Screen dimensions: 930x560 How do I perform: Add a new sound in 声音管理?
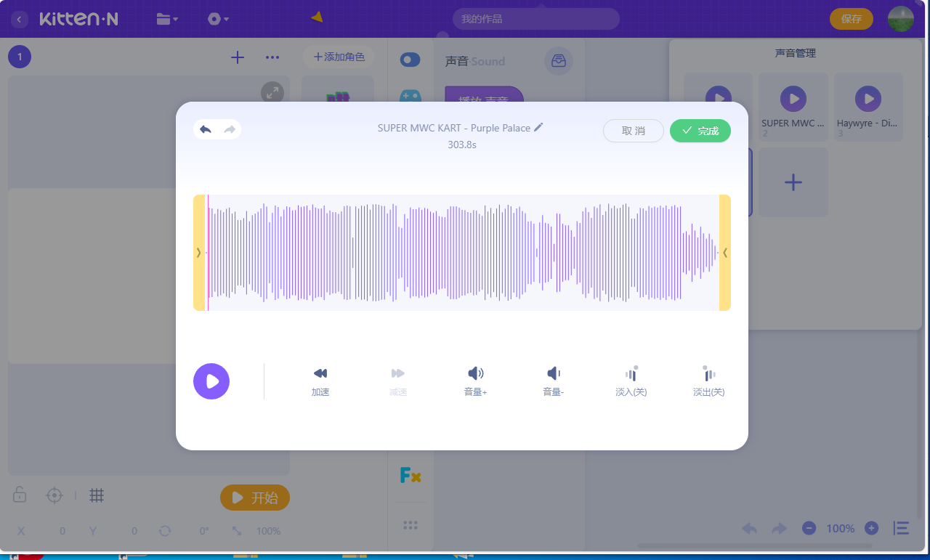[793, 182]
